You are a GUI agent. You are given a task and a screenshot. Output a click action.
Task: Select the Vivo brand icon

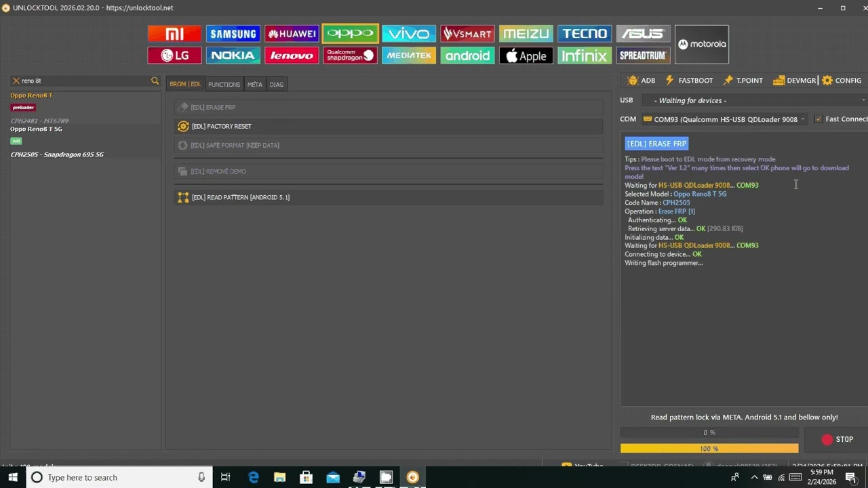click(408, 33)
